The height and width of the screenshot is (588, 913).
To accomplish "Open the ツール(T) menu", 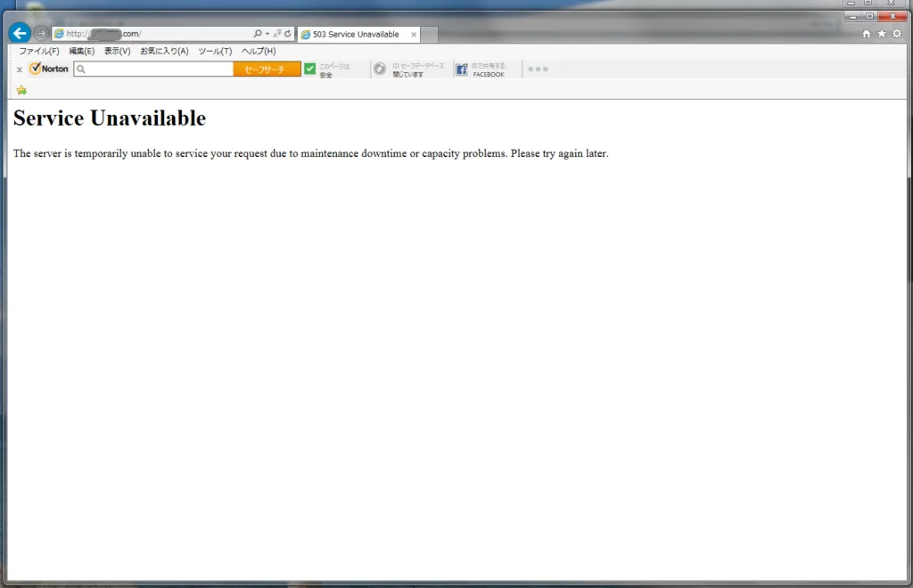I will point(215,51).
